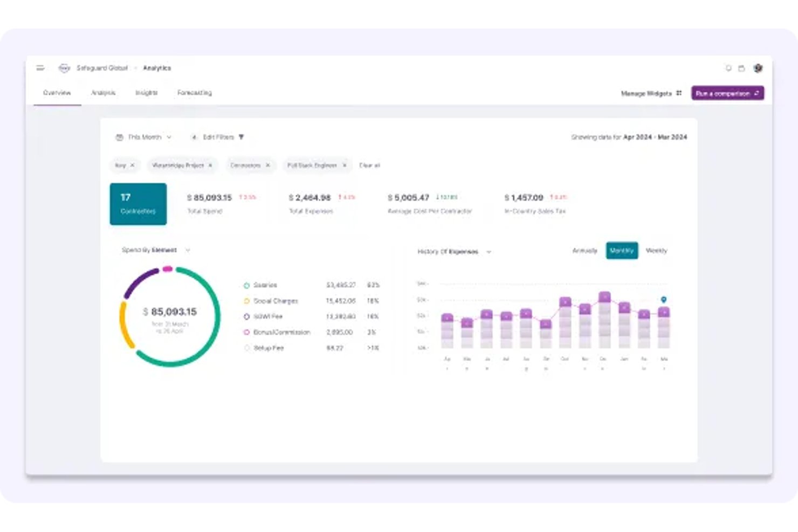Image resolution: width=798 pixels, height=532 pixels.
Task: Click the Salaries 53,495.27 amount
Action: pos(341,285)
